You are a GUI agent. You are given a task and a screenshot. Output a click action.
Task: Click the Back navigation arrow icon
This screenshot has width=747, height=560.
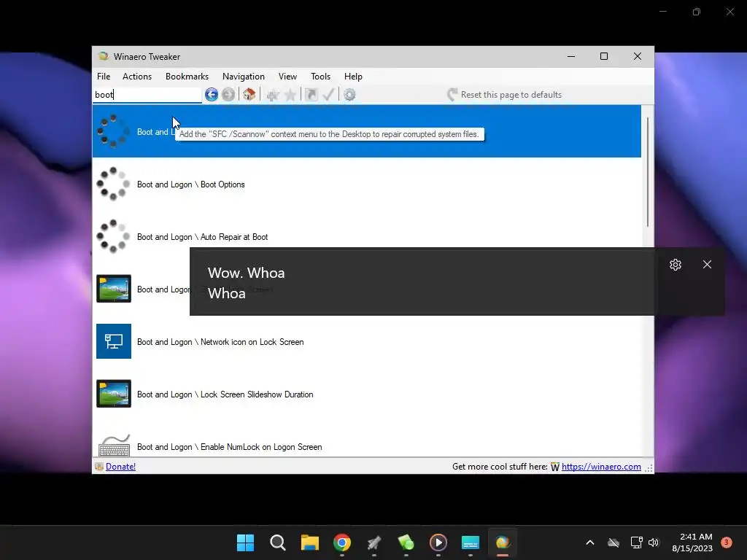pyautogui.click(x=211, y=94)
